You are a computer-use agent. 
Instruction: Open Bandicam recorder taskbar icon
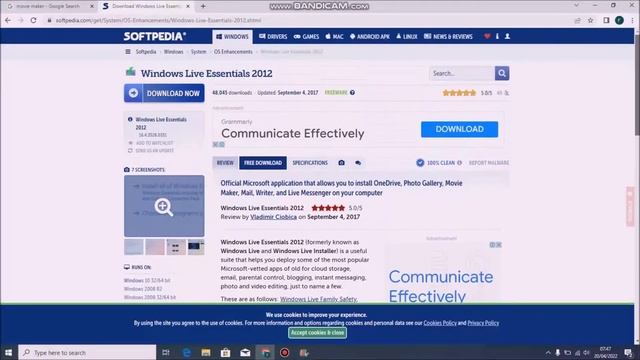284,352
